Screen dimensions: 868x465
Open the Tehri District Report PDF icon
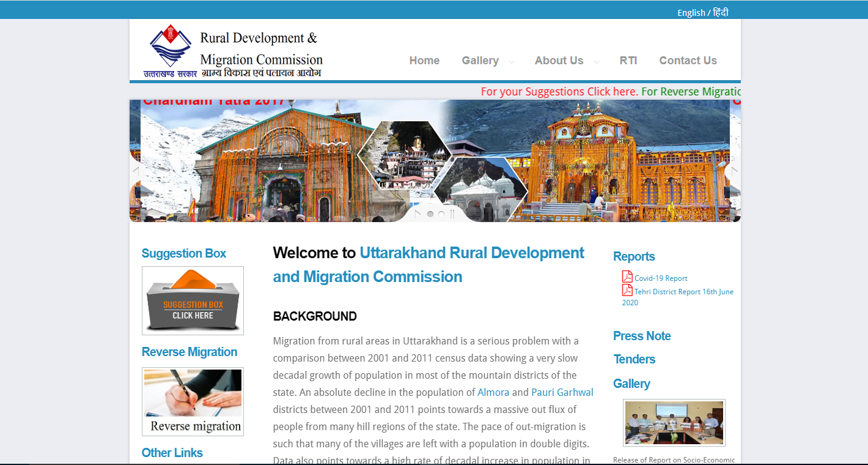(x=627, y=290)
